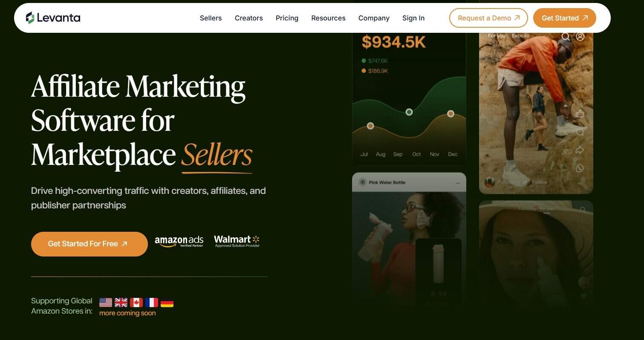Click the search magnifier icon in phone mockup
The width and height of the screenshot is (644, 340).
point(566,37)
